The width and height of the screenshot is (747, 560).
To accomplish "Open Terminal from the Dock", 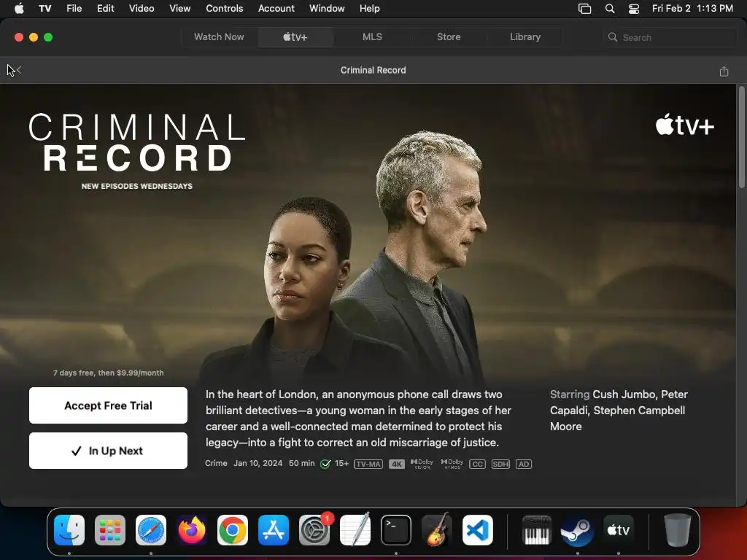I will point(396,530).
